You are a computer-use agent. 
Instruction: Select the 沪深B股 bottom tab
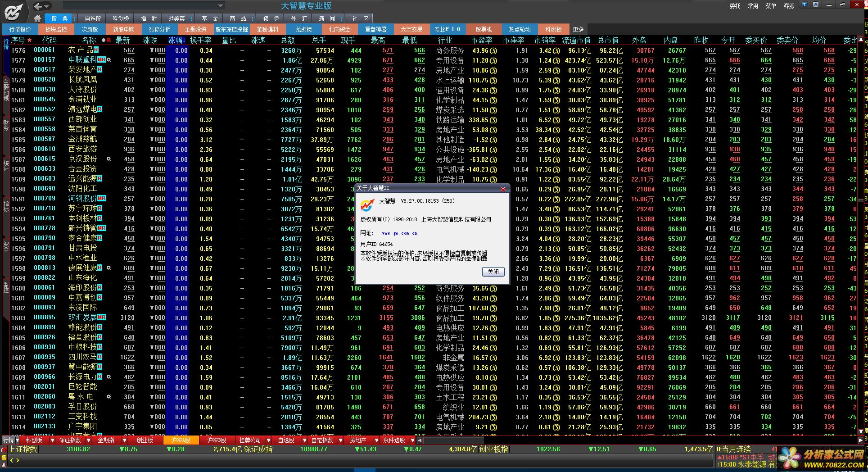click(217, 440)
